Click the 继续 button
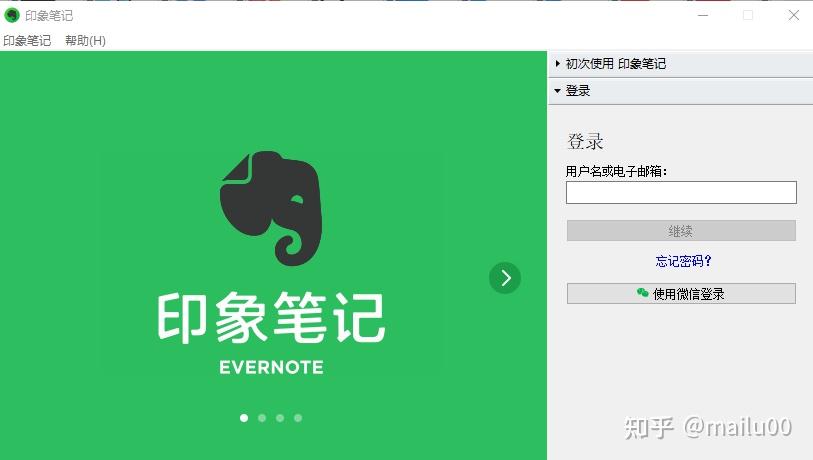Screen dimensions: 813x460 pos(681,231)
